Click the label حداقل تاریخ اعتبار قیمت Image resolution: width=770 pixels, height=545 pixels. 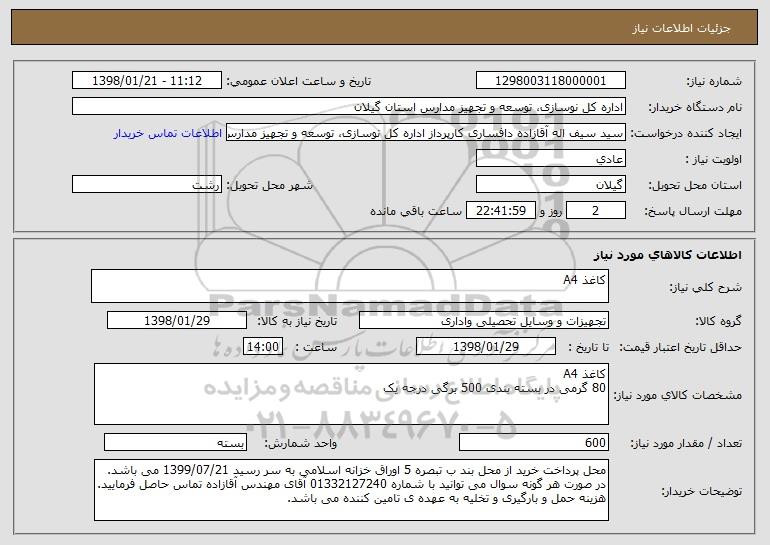pyautogui.click(x=680, y=348)
